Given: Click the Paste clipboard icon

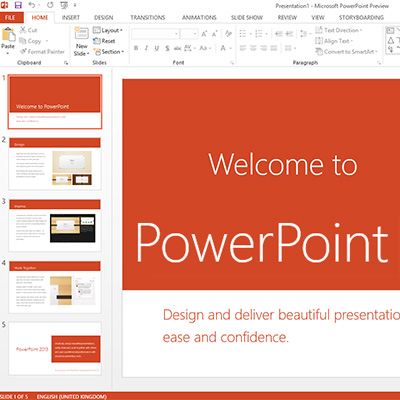Looking at the screenshot, I should click(8, 35).
